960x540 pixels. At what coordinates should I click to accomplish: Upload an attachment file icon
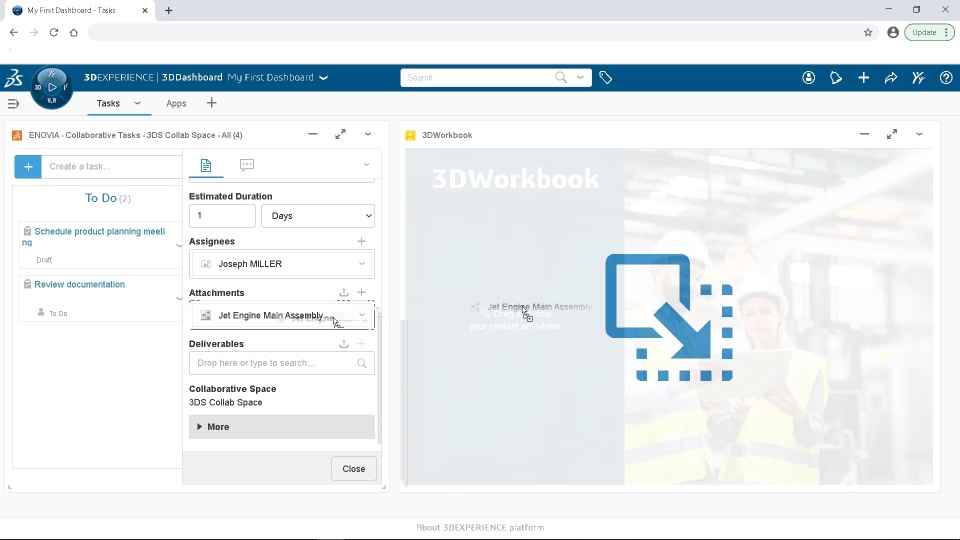pyautogui.click(x=344, y=293)
